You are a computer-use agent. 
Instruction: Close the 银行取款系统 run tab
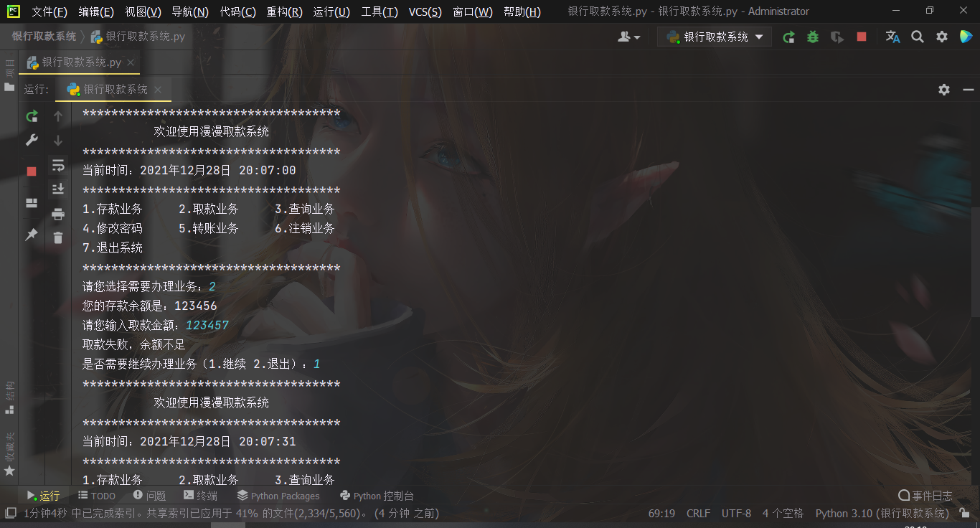(x=158, y=90)
